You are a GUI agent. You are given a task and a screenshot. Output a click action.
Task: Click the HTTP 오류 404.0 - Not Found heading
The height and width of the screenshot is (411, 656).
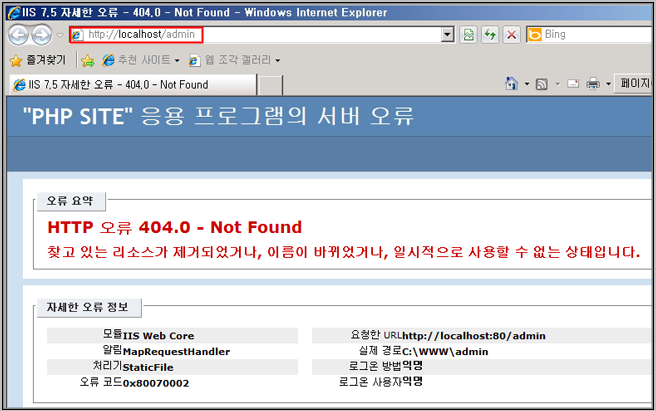[174, 227]
